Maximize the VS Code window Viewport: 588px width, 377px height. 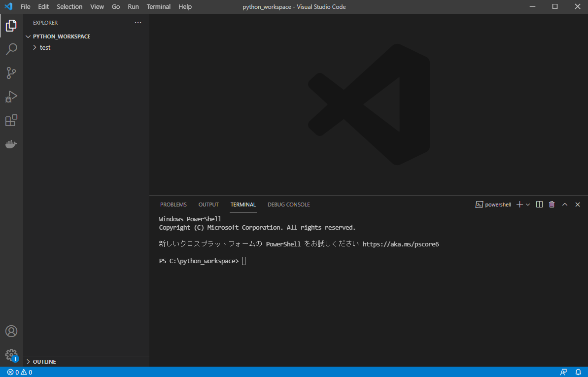555,7
